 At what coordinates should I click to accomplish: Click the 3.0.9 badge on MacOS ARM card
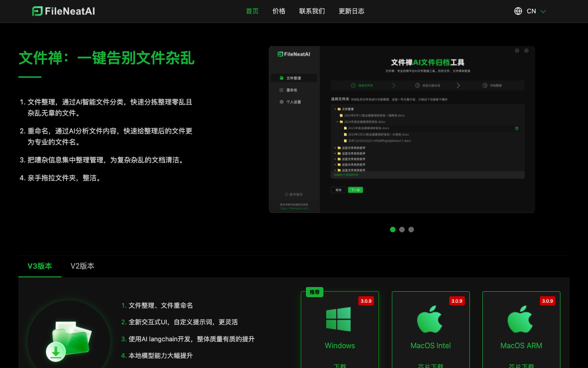548,301
